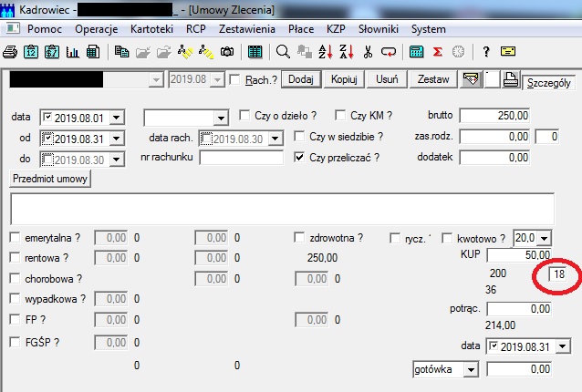Click the Zestaw button
Image resolution: width=582 pixels, height=392 pixels.
point(433,79)
